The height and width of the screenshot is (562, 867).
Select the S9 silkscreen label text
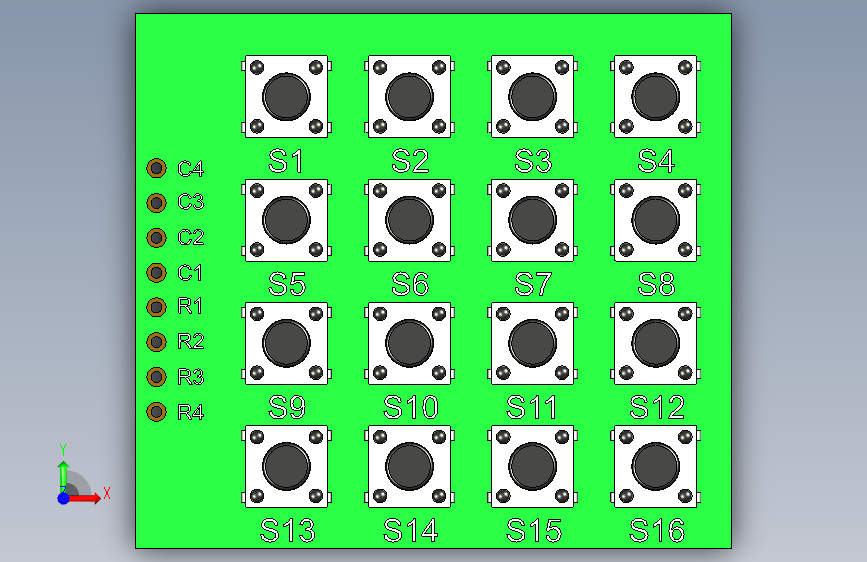point(287,408)
